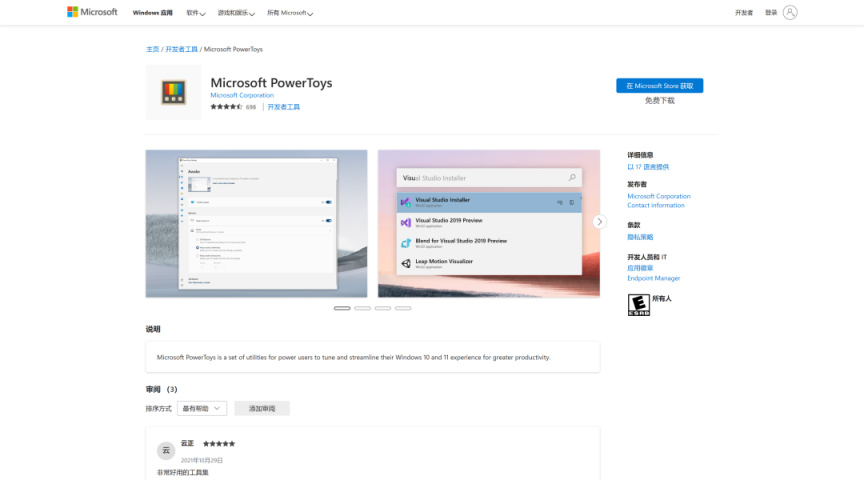Click the Leap Motion Visualizer icon
864x480 pixels.
[406, 263]
